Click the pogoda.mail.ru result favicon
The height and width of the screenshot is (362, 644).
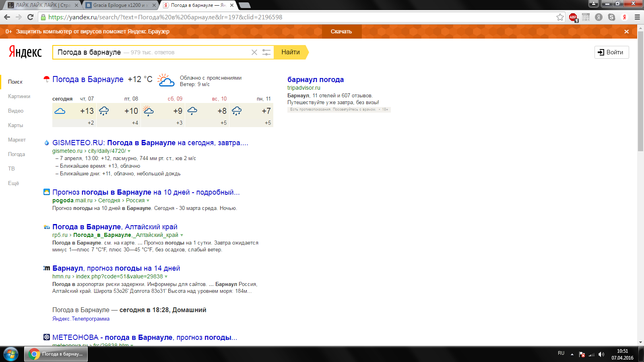point(47,192)
